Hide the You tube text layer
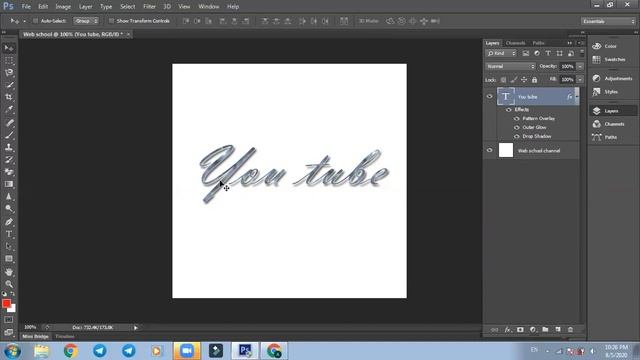The height and width of the screenshot is (360, 640). coord(489,96)
